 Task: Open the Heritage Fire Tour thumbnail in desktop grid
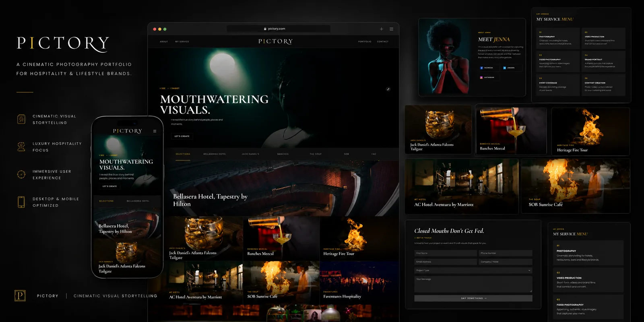(359, 238)
